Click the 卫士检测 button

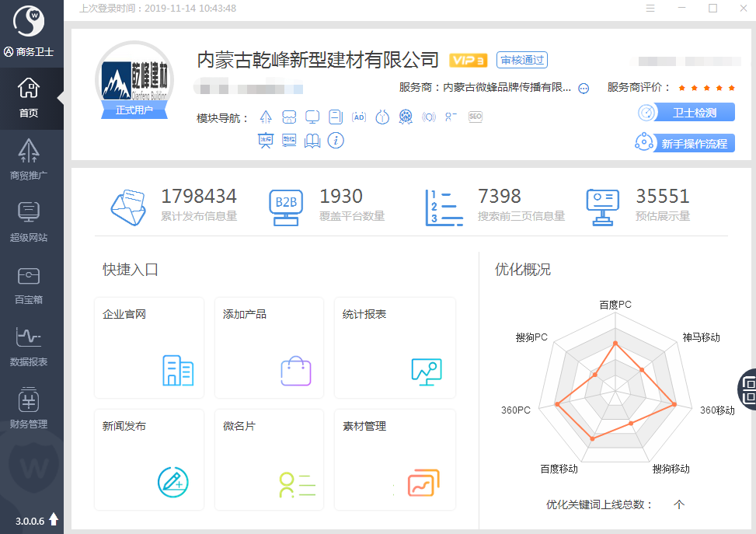[x=687, y=113]
